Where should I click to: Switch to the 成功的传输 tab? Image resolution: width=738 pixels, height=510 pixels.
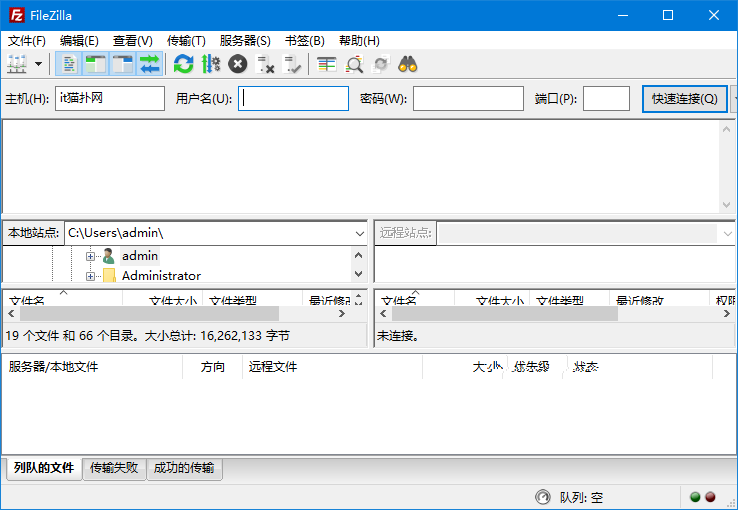coord(184,468)
